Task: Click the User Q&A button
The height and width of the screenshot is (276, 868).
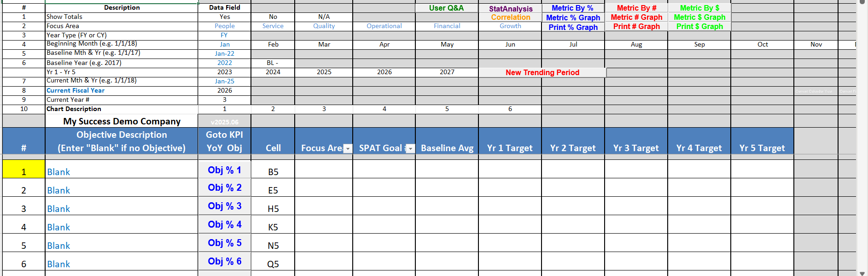Action: click(x=446, y=8)
